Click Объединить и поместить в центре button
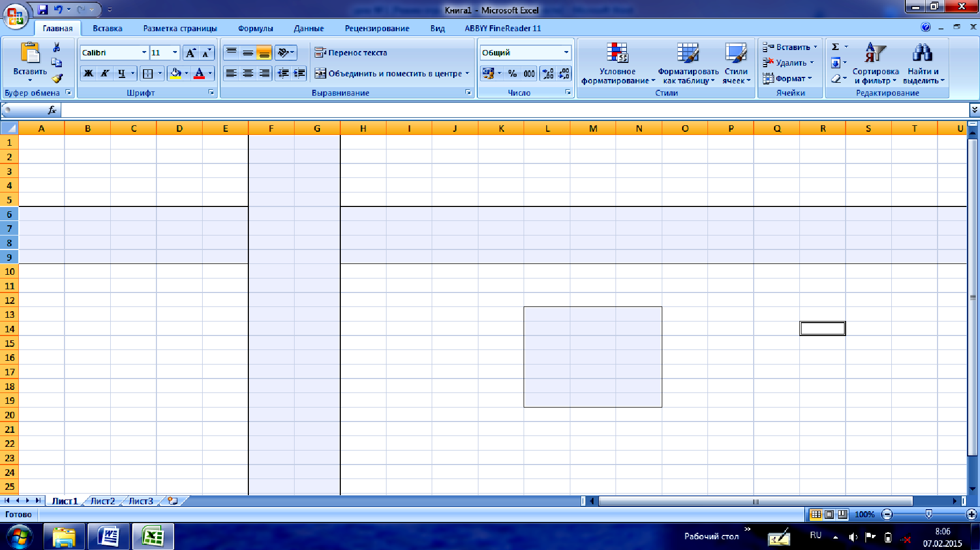This screenshot has height=550, width=980. (392, 73)
